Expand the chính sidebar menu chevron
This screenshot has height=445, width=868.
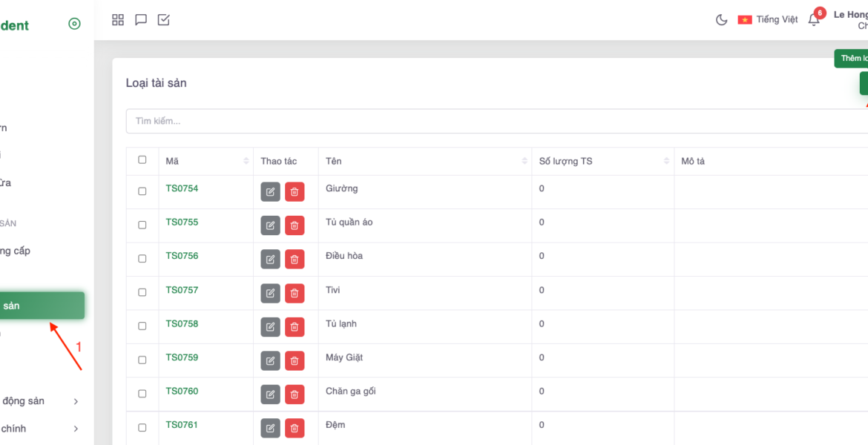(x=76, y=429)
